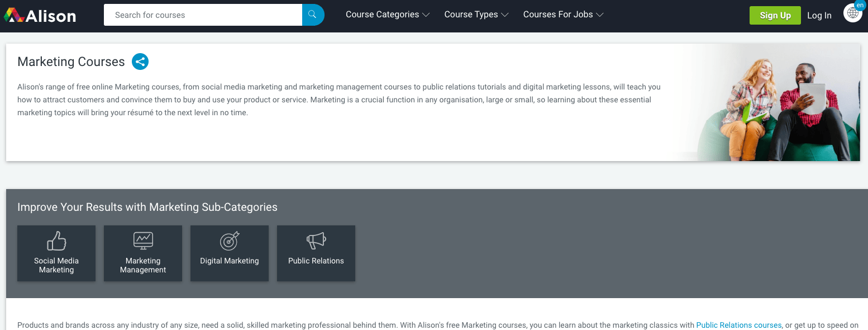Click the Marketing Management tile label text
Image resolution: width=868 pixels, height=330 pixels.
pos(143,265)
